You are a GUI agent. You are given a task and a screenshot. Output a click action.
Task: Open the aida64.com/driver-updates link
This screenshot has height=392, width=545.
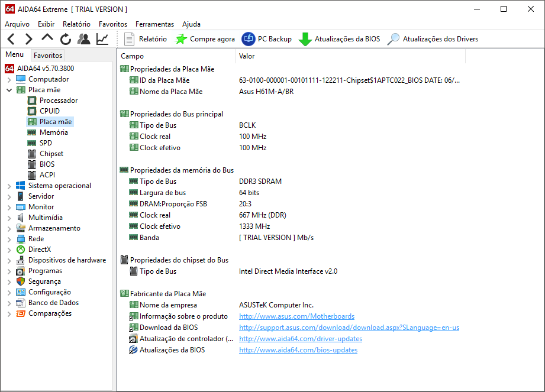(300, 339)
